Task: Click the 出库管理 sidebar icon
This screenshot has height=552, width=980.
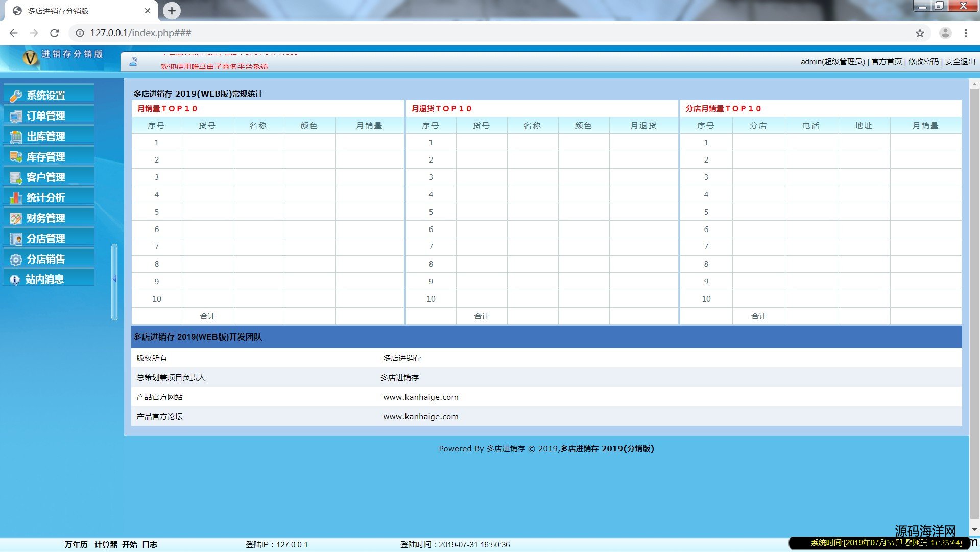Action: coord(16,136)
